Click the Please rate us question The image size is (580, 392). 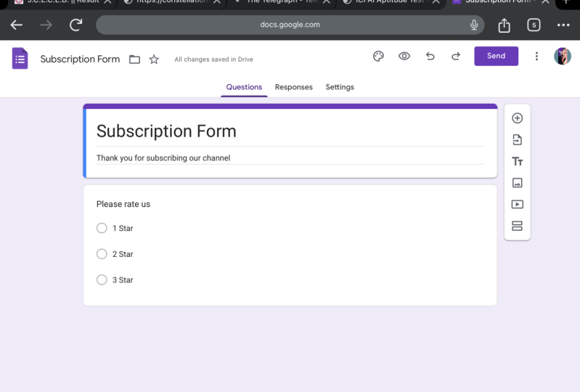tap(123, 204)
